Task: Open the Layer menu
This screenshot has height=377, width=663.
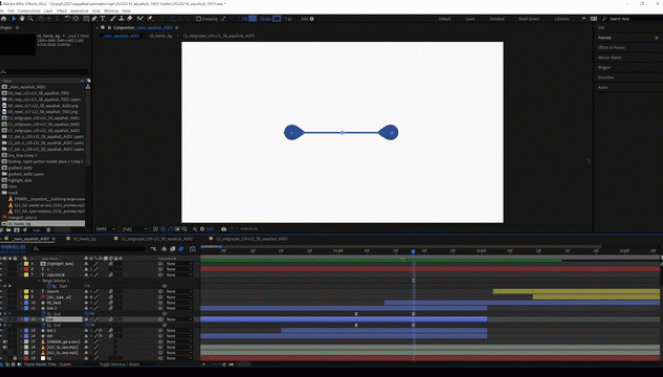Action: [48, 11]
